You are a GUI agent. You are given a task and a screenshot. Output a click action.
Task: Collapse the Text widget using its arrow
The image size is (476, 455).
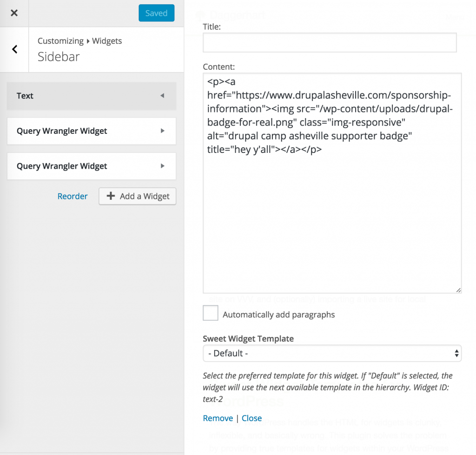[x=162, y=96]
